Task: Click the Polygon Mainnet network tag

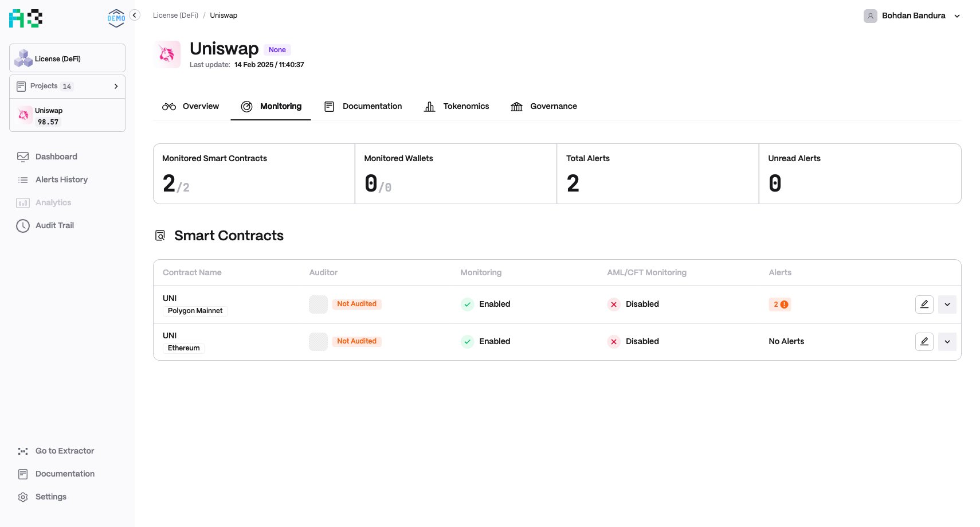Action: tap(195, 311)
